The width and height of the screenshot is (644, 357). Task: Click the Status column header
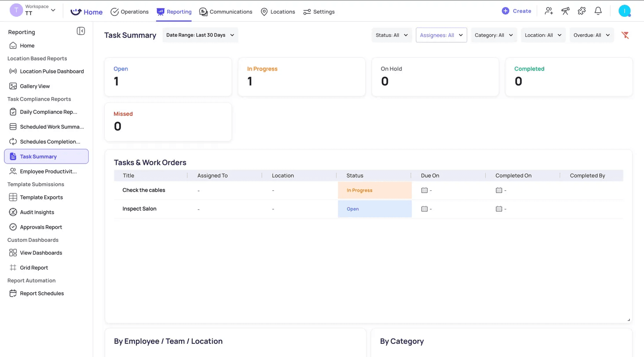355,175
